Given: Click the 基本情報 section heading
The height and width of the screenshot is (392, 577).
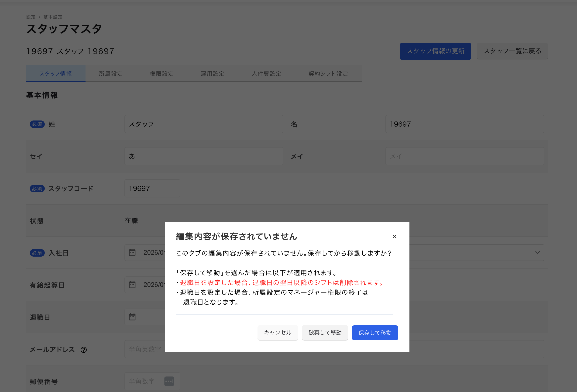Looking at the screenshot, I should coord(42,95).
